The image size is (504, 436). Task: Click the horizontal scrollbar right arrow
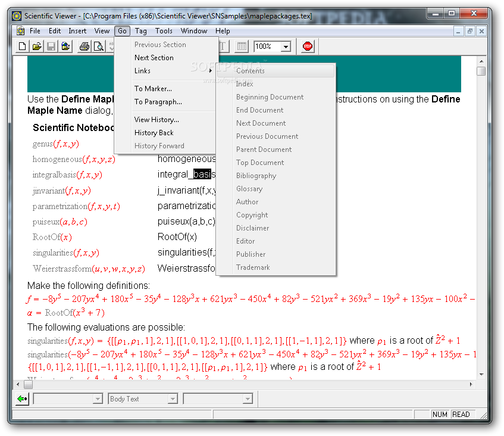(x=471, y=384)
